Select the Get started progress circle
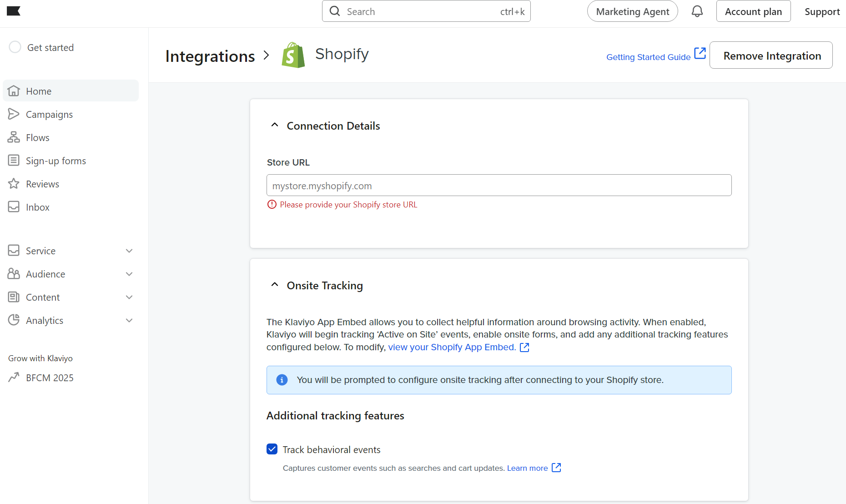Image resolution: width=846 pixels, height=504 pixels. 15,47
